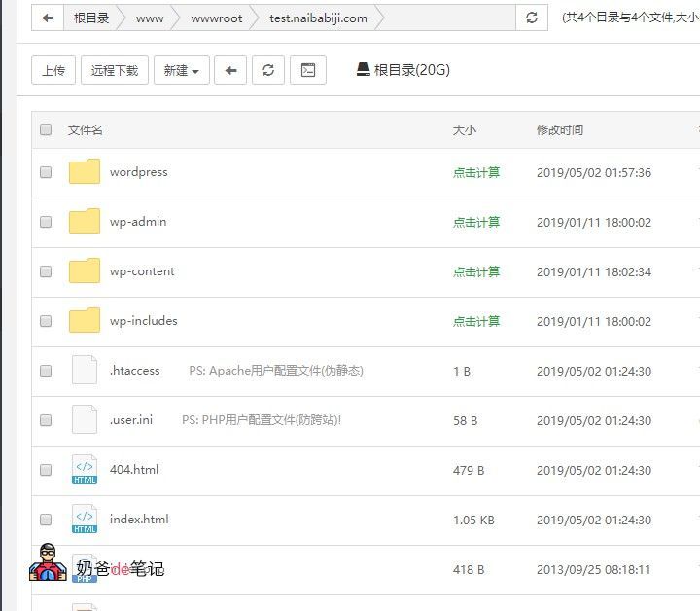The height and width of the screenshot is (611, 700).
Task: Click the 远程下载 button
Action: 115,70
